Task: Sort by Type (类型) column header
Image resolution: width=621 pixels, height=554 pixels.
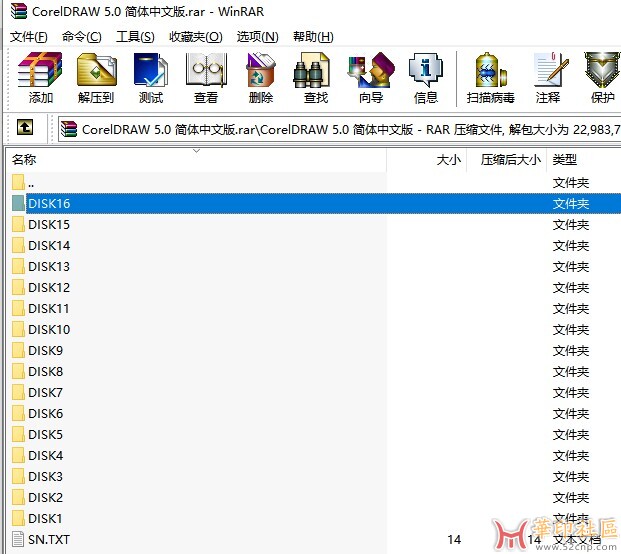Action: [584, 160]
